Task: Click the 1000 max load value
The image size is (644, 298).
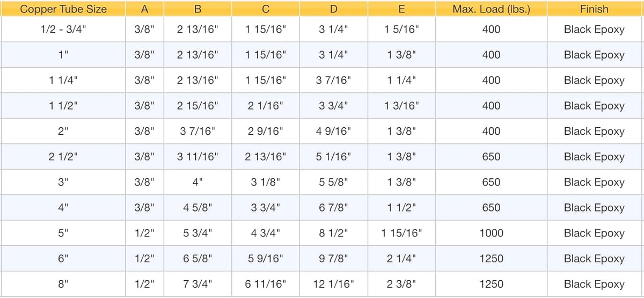Action: 491,233
